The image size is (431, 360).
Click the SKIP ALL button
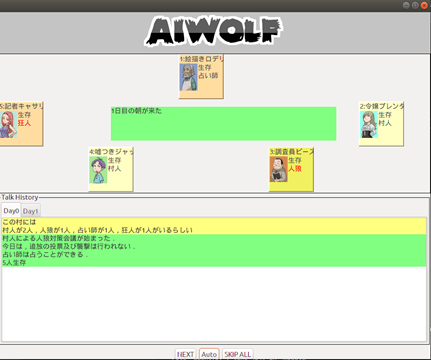[237, 354]
